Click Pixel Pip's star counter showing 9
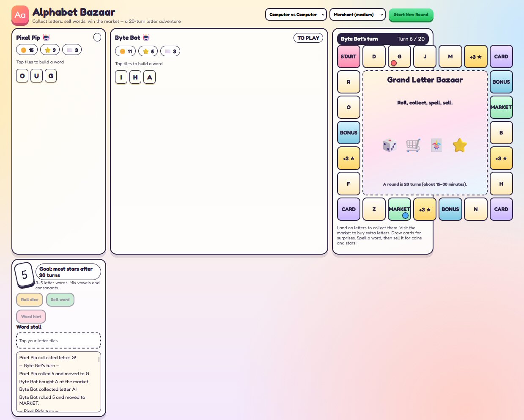 [x=50, y=50]
